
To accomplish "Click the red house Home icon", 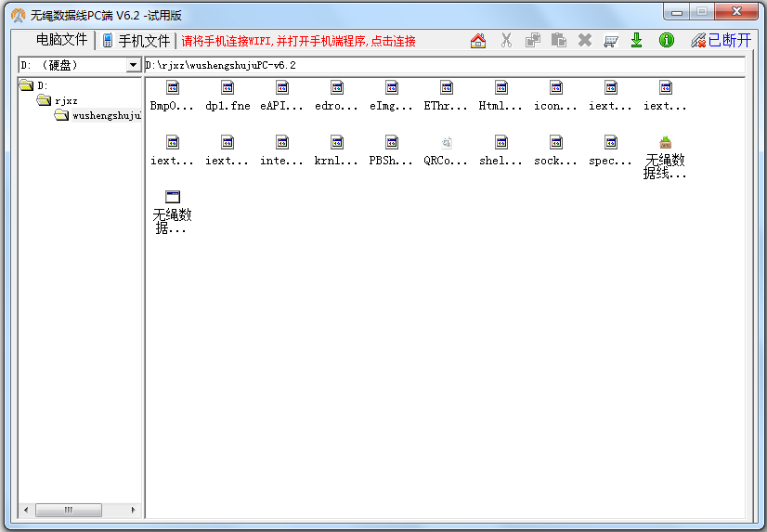I will [478, 40].
